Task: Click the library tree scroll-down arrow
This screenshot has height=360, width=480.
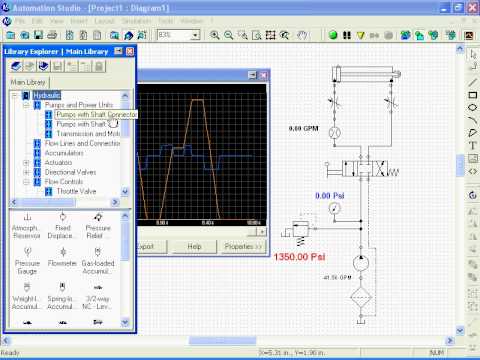Action: tap(125, 192)
